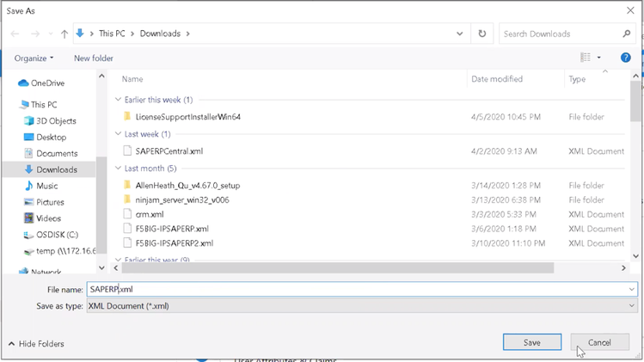Open Videos in the navigation pane
The image size is (644, 362).
pos(42,218)
